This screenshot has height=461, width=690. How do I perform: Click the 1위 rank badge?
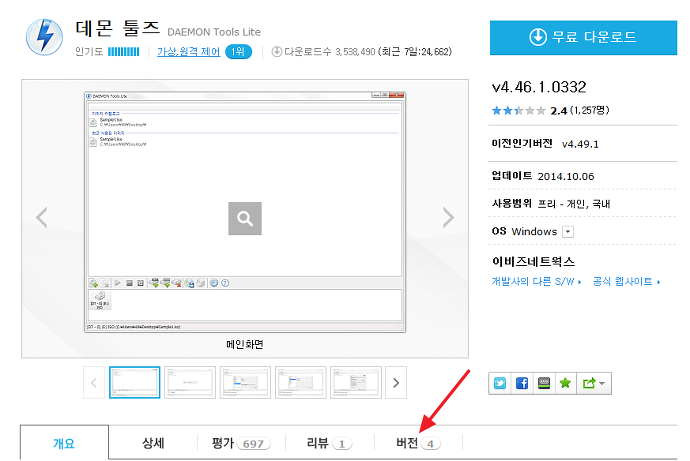(x=238, y=52)
